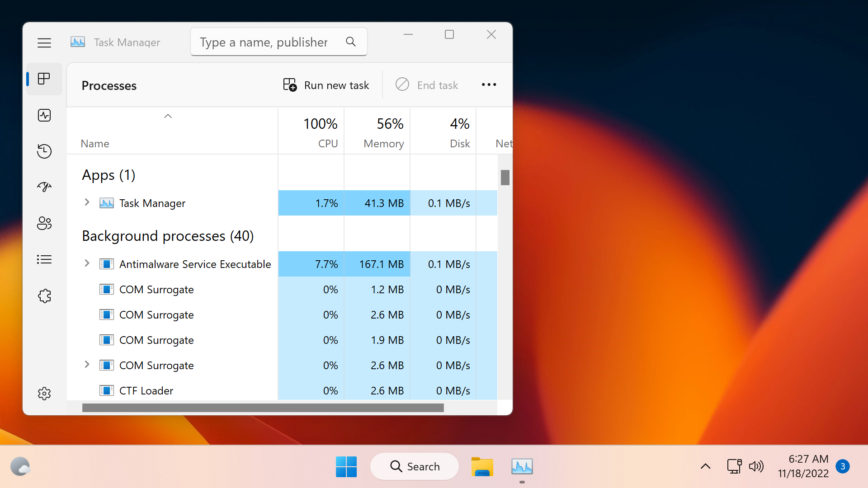
Task: Click the vertical scrollbar thumb in process list
Action: (505, 177)
